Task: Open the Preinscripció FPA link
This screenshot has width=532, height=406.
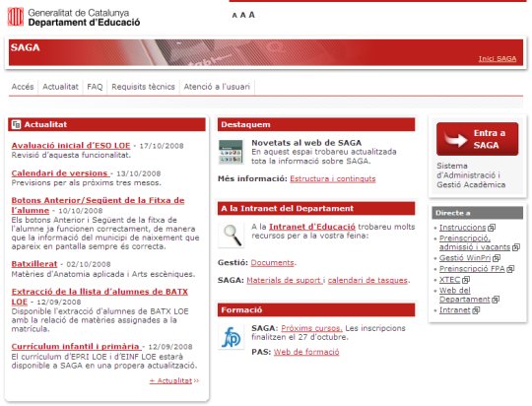Action: click(472, 269)
